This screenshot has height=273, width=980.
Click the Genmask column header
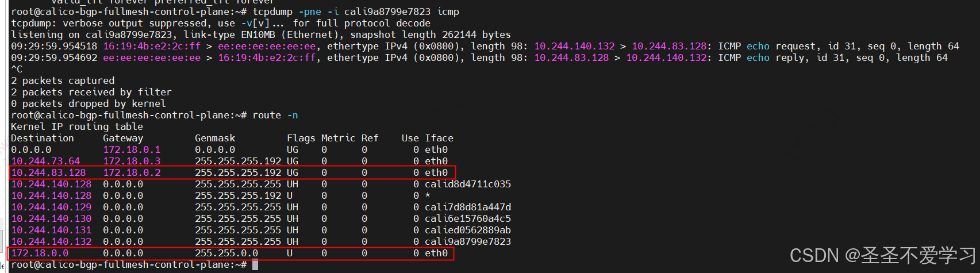[215, 138]
